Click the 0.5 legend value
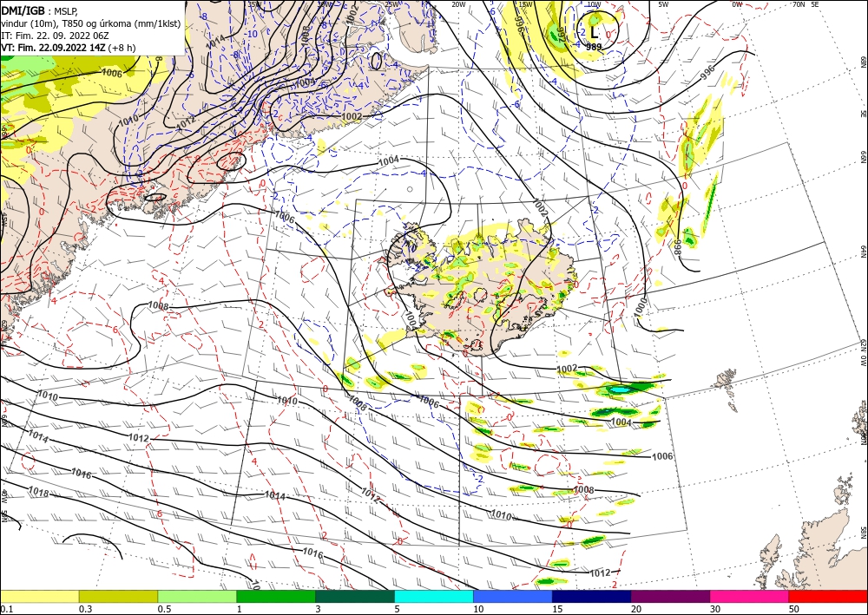The height and width of the screenshot is (615, 868). (164, 609)
